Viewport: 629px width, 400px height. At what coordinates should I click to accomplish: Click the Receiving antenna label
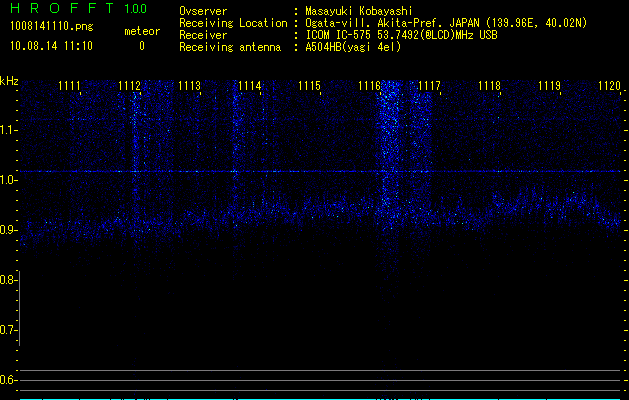(230, 47)
